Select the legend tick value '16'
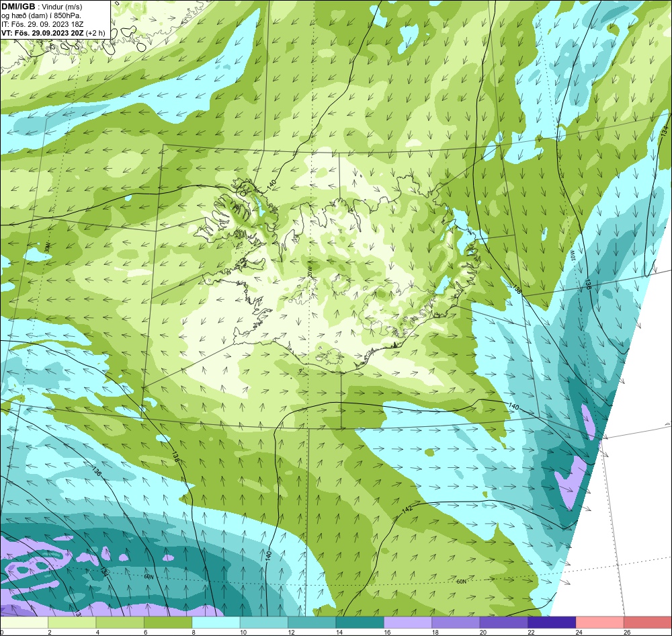 click(x=387, y=632)
